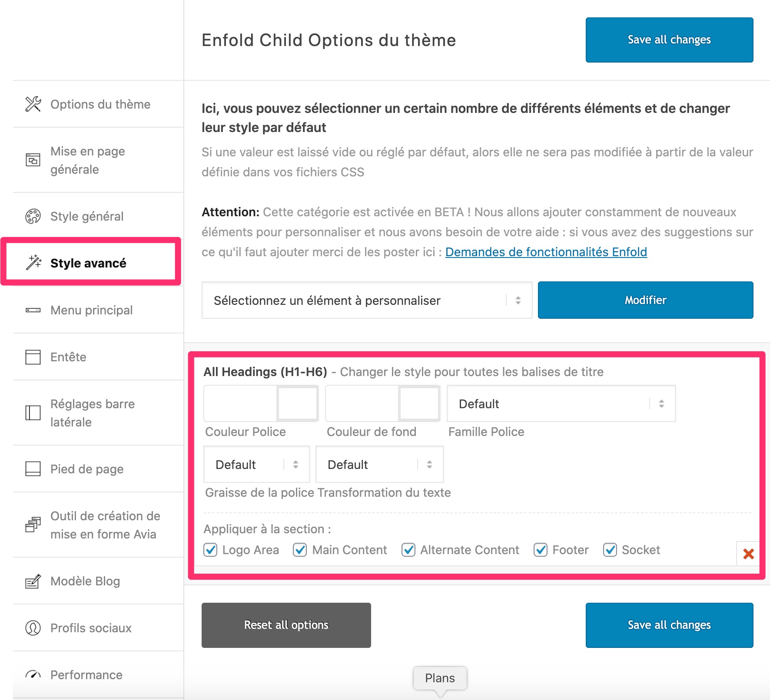Screen dimensions: 770x700
Task: Toggle the Main Content checkbox
Action: [x=300, y=550]
